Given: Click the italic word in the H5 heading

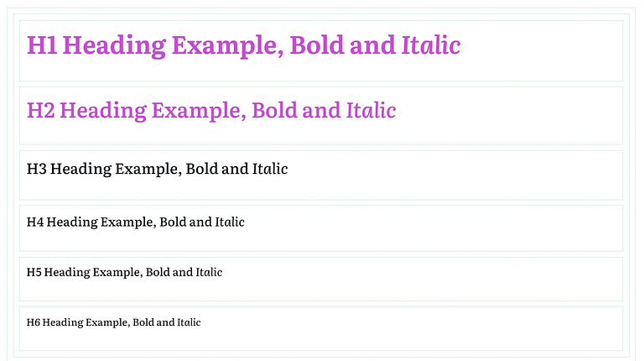Looking at the screenshot, I should click(x=209, y=272).
